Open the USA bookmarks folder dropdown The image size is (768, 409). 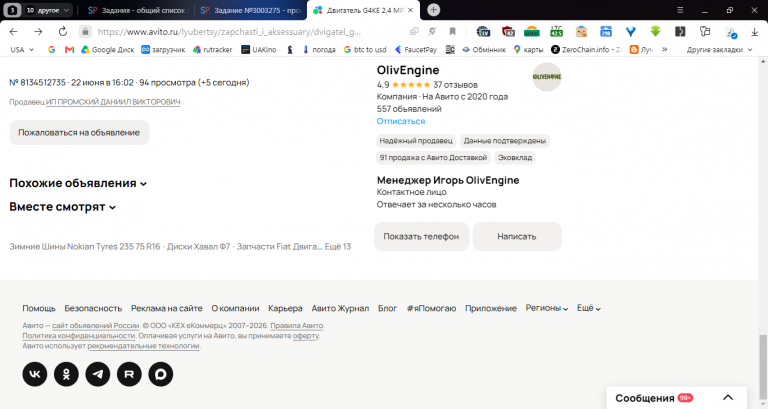tap(22, 49)
